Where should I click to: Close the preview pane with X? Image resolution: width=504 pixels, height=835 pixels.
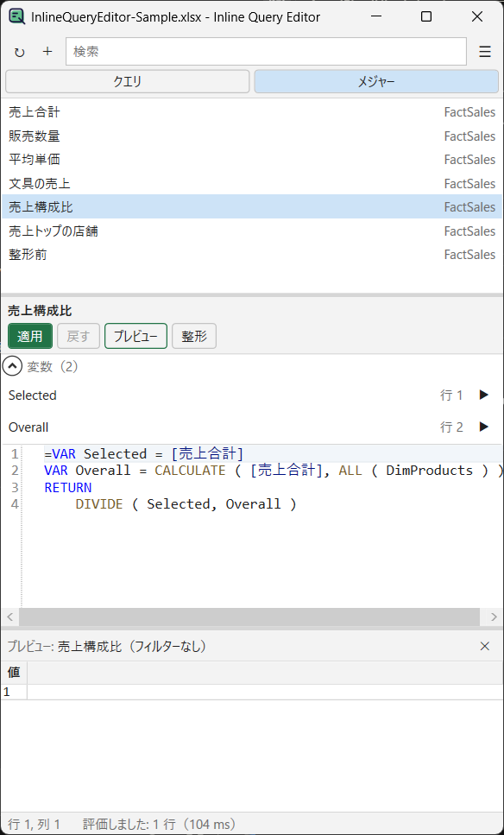[x=485, y=646]
